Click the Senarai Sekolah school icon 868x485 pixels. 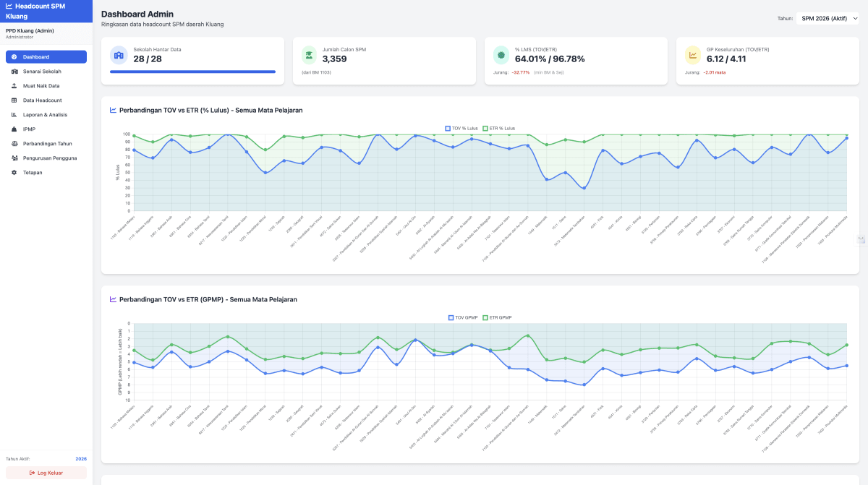tap(14, 72)
